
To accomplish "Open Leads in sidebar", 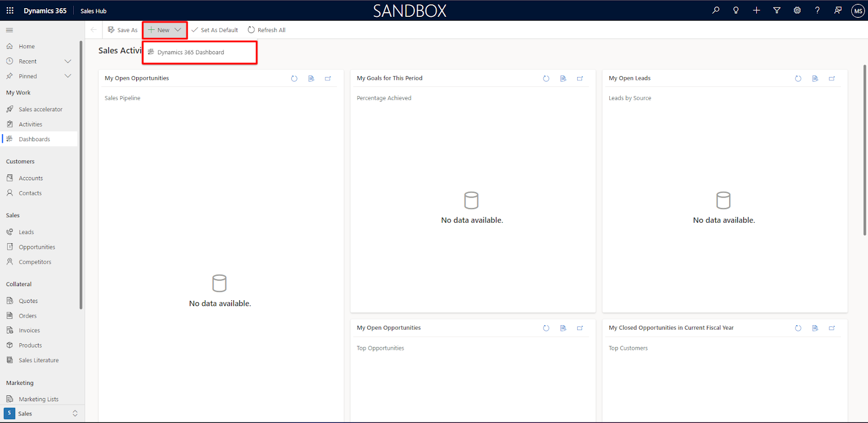I will [40, 232].
